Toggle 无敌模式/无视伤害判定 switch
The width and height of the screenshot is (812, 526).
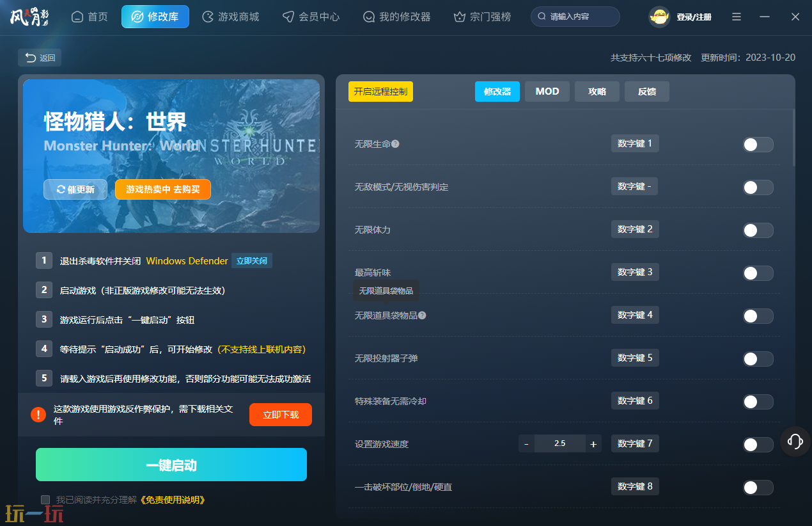758,187
